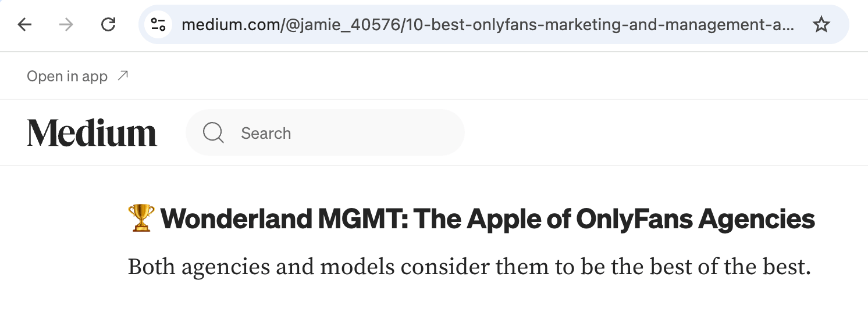Reload the current Medium page
The width and height of the screenshot is (868, 316).
tap(108, 24)
